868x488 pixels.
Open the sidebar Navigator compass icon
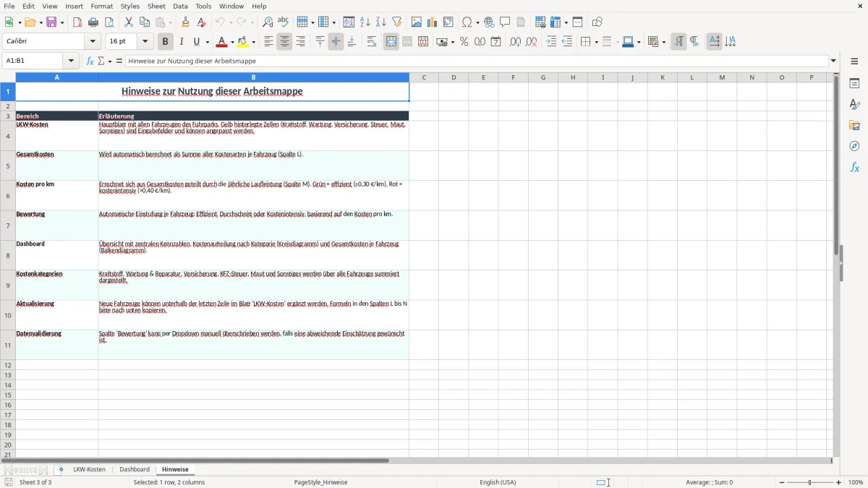[854, 146]
